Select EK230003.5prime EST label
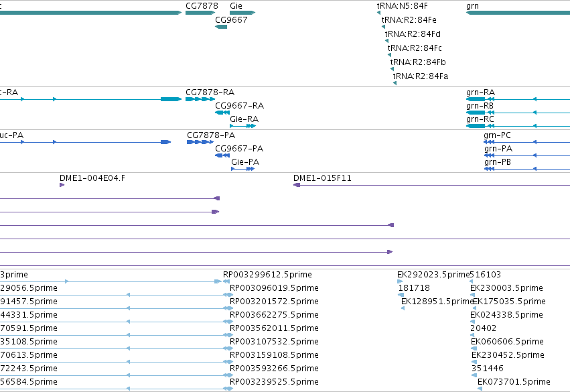This screenshot has height=392, width=570. pyautogui.click(x=507, y=288)
